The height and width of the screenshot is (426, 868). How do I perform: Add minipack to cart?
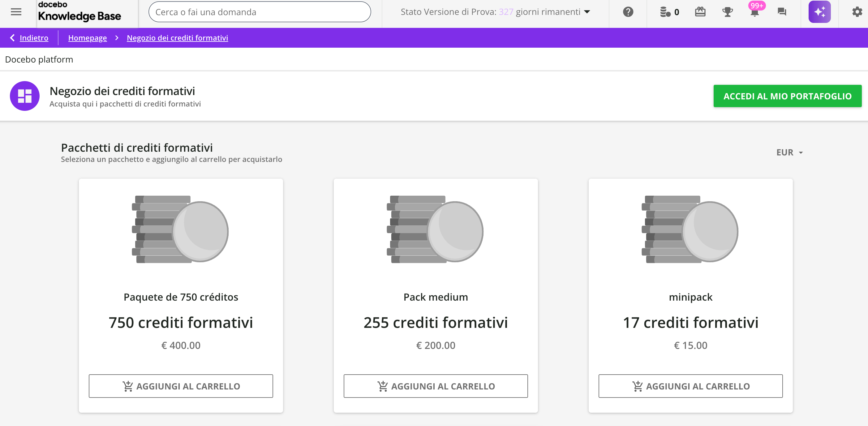[690, 386]
